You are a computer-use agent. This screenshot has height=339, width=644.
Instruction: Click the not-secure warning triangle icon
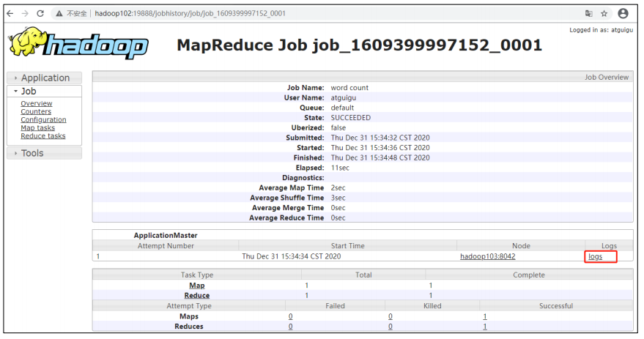[59, 13]
